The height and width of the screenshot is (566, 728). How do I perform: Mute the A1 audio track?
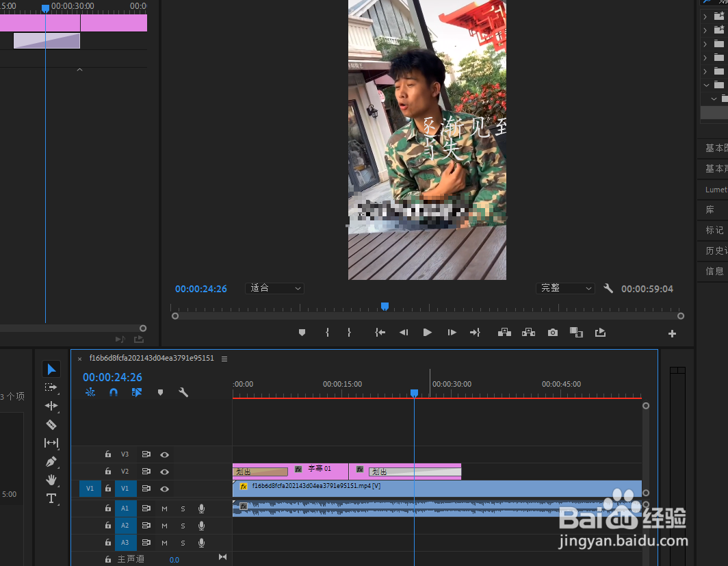[x=164, y=509]
